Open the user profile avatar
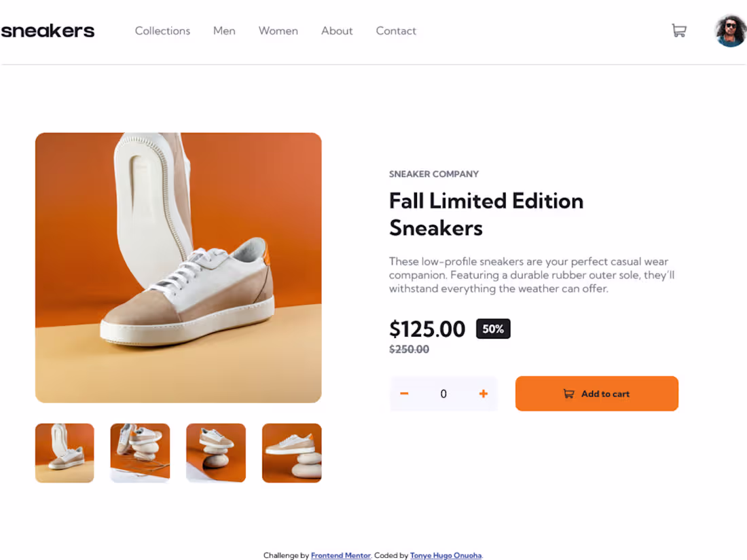Viewport: 747px width, 560px height. [x=729, y=31]
